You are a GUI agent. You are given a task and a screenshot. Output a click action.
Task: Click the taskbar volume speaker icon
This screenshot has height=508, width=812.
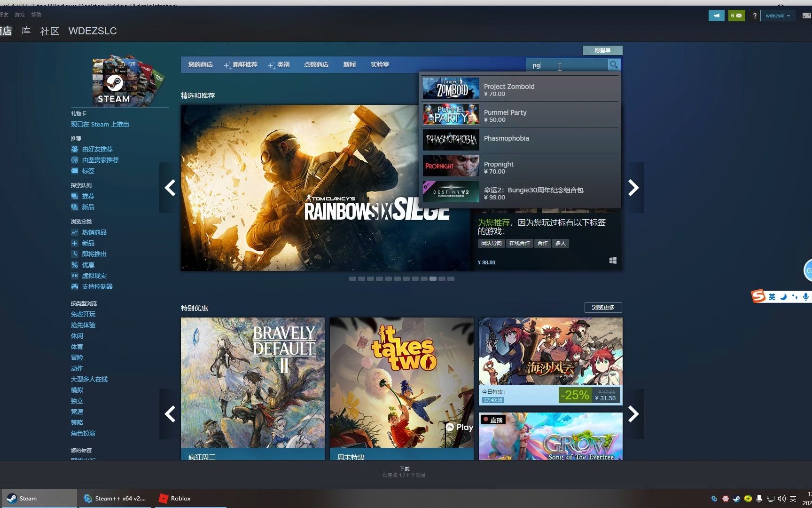coord(782,499)
